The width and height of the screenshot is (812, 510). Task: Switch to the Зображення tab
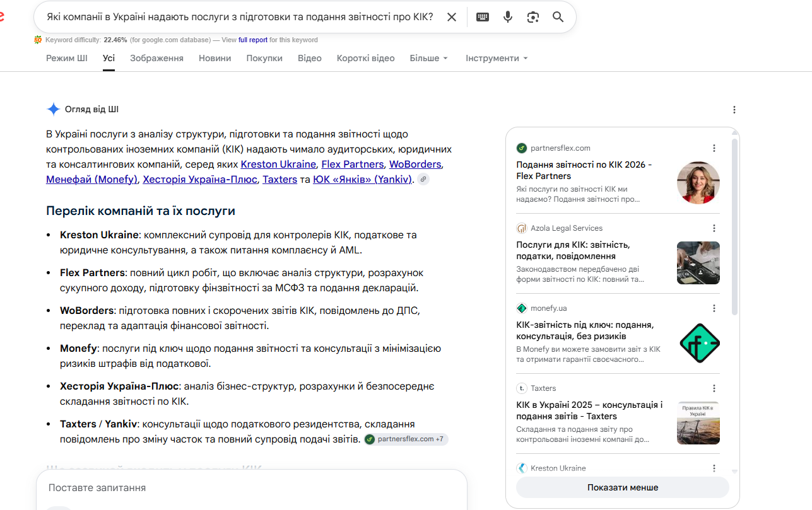[156, 58]
